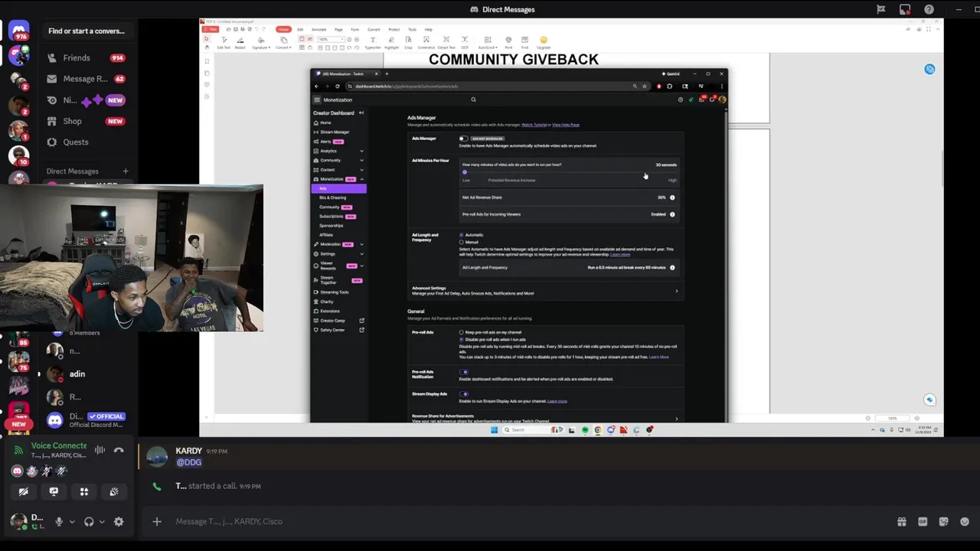This screenshot has width=980, height=551.
Task: Click the Watch Tutorial link
Action: (x=534, y=125)
